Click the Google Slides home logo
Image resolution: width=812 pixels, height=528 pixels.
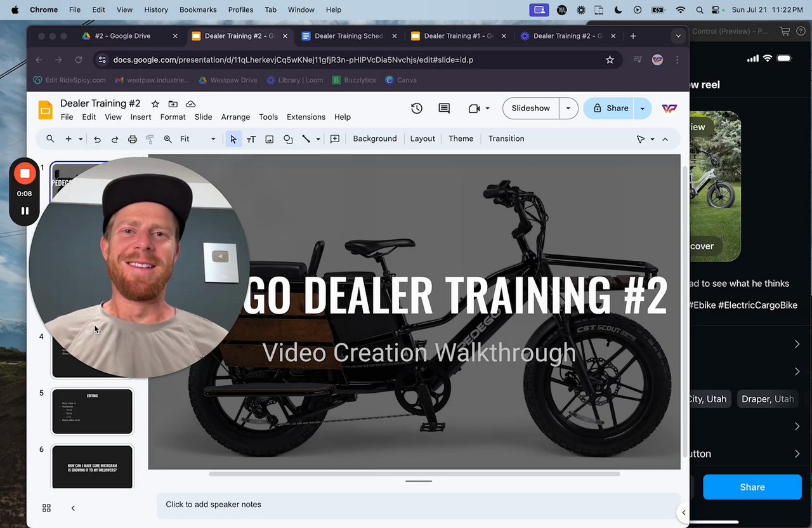(45, 109)
